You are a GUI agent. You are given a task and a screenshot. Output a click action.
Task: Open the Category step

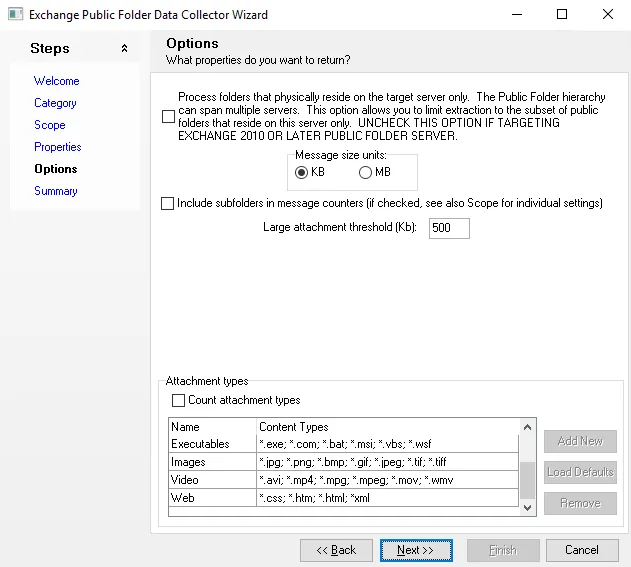[x=55, y=103]
